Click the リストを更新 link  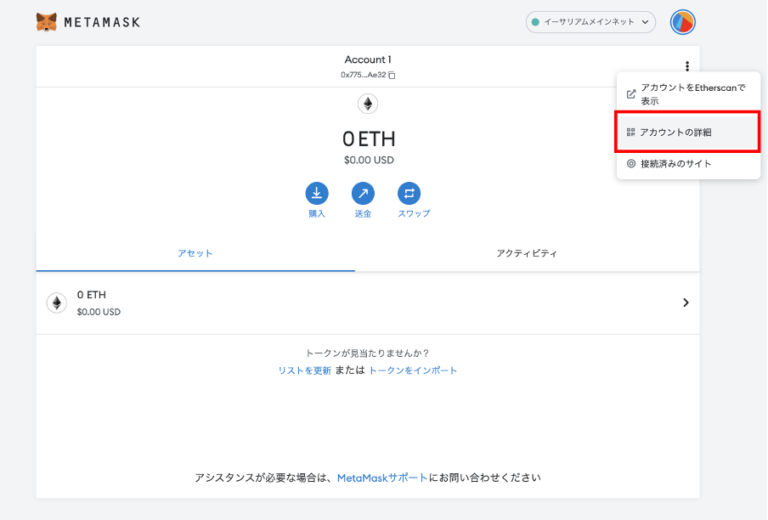[x=305, y=370]
